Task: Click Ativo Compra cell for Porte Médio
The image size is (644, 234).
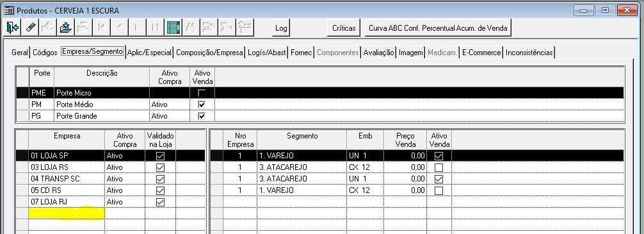Action: point(170,104)
